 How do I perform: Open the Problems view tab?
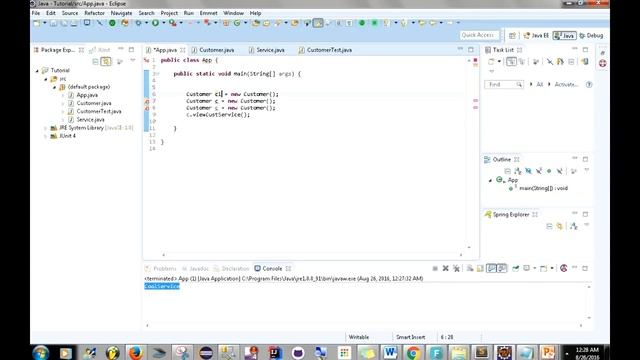point(161,269)
